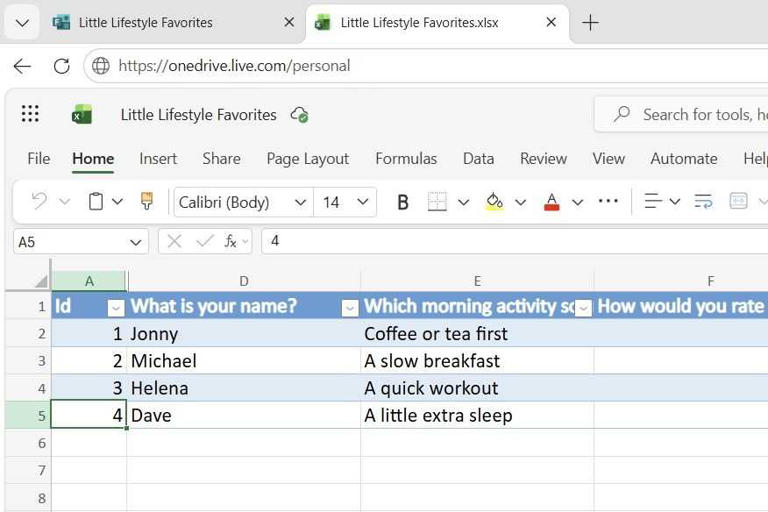Select the cell A little extra sleep
Screen dimensions: 768x512
pos(477,415)
